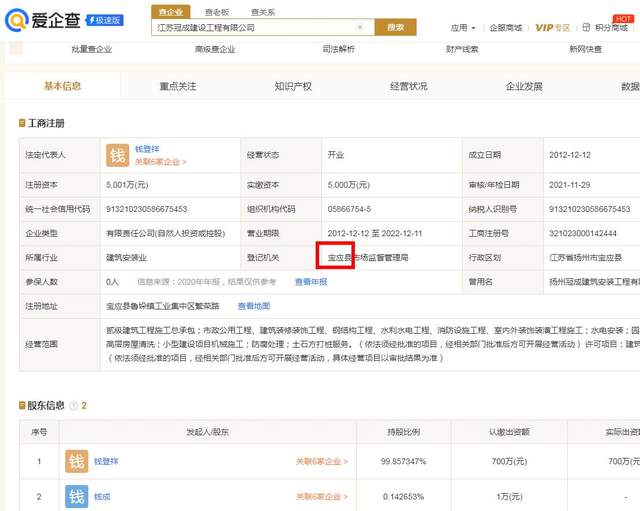Click the 查看地图 link
This screenshot has height=511, width=640.
(x=254, y=306)
